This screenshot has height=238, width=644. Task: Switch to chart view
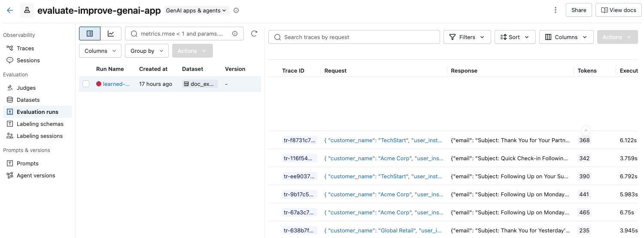coord(111,34)
